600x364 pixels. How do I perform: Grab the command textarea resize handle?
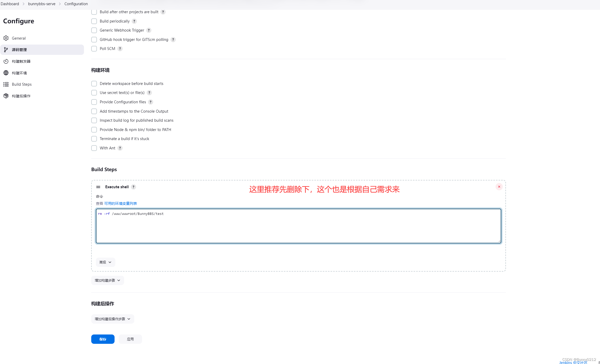point(499,241)
